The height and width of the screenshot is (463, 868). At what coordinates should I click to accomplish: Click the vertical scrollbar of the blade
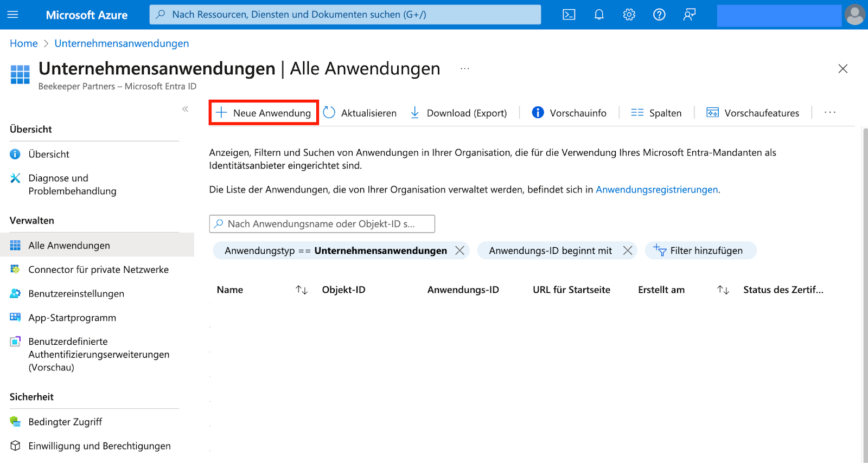click(x=865, y=294)
